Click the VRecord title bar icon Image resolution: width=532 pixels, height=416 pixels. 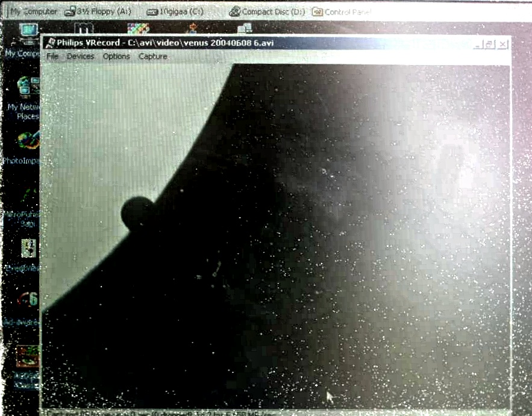pos(51,43)
